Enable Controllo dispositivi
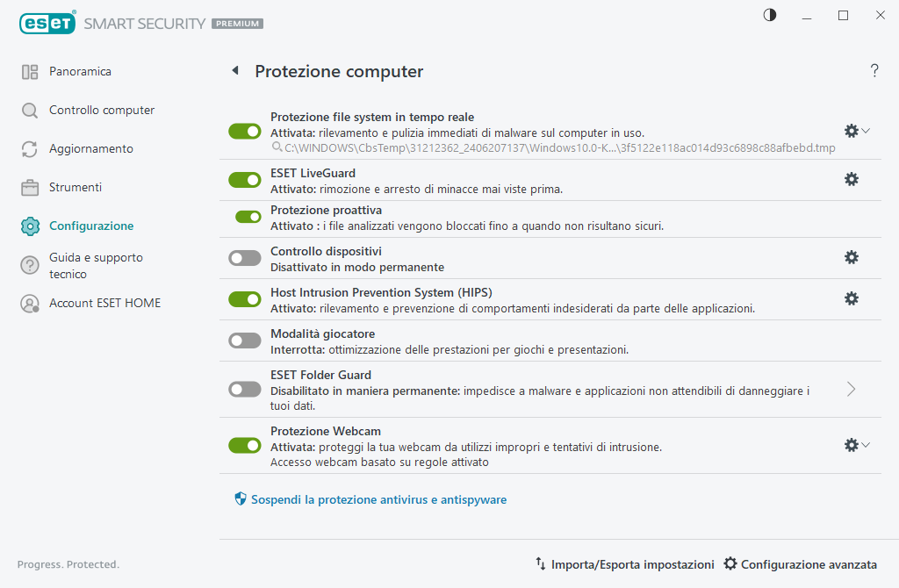The image size is (899, 588). coord(244,257)
